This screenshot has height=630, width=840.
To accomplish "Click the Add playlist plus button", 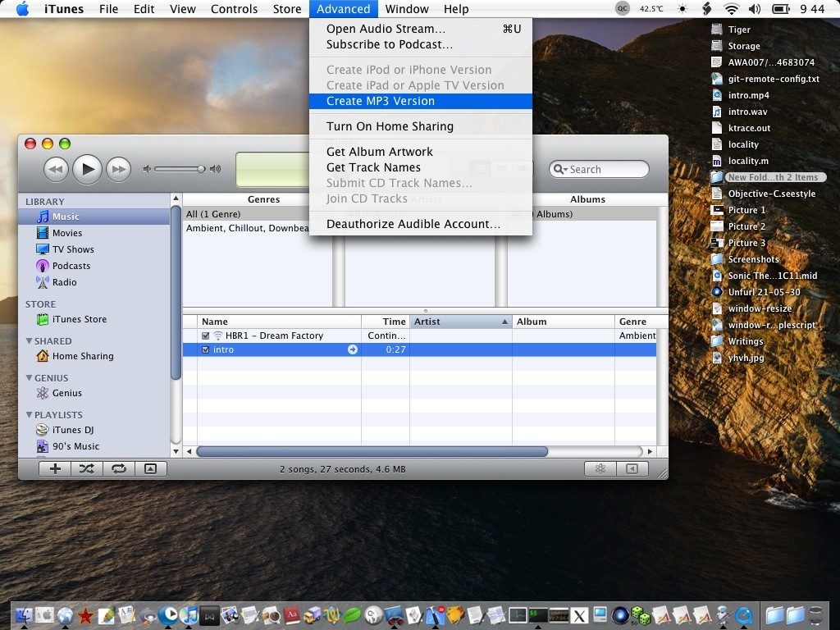I will point(55,469).
